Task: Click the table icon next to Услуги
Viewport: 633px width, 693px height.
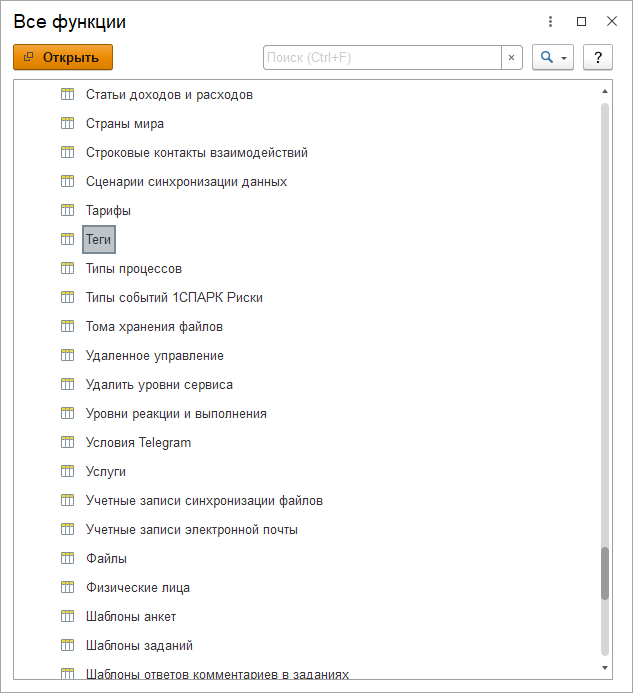Action: click(x=68, y=472)
